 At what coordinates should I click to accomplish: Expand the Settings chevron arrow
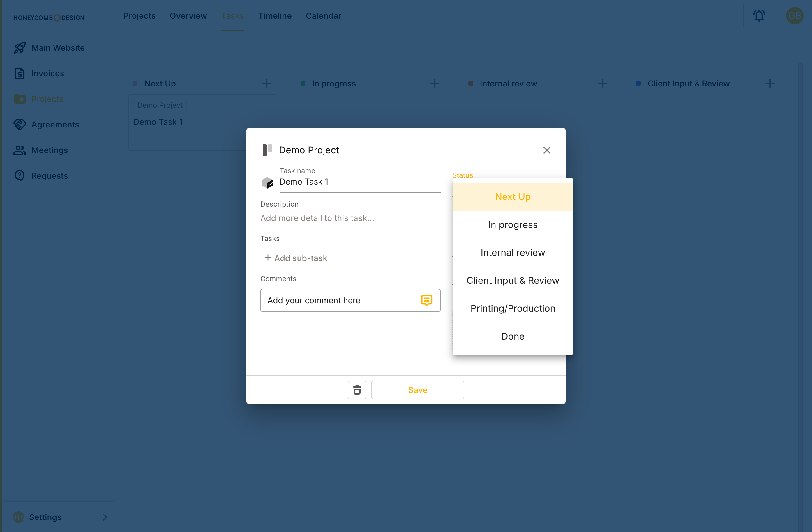click(105, 517)
